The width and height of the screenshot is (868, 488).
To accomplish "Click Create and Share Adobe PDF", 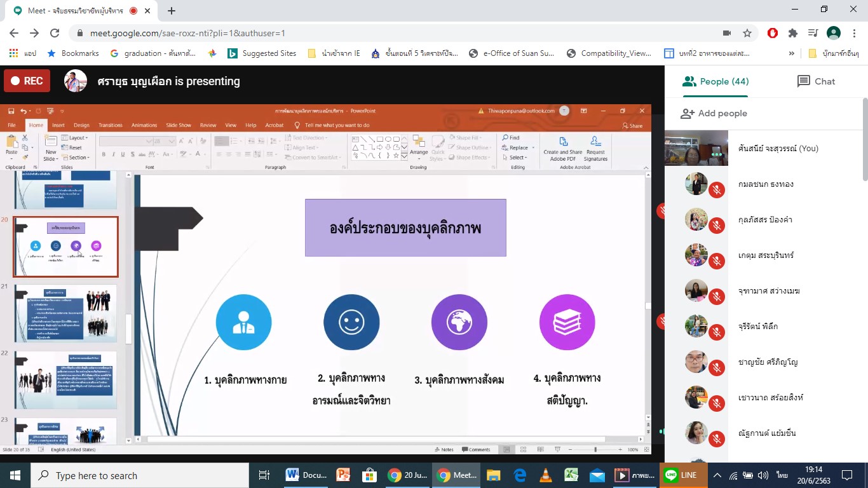I will point(563,148).
